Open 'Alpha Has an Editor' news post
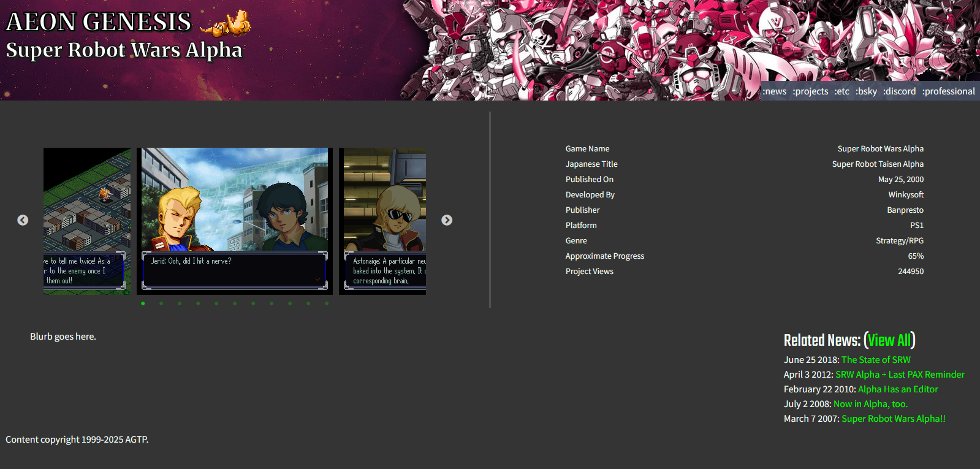The image size is (980, 469). point(898,389)
